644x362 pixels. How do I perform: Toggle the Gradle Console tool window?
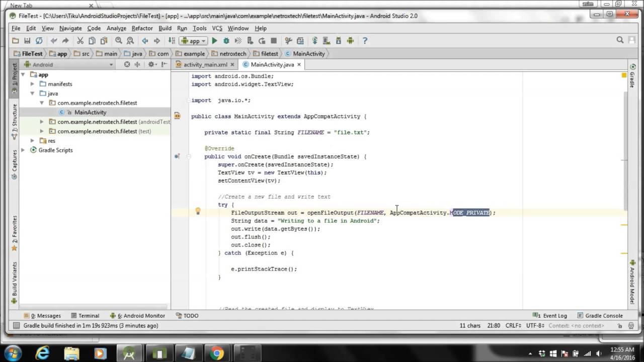click(x=600, y=316)
